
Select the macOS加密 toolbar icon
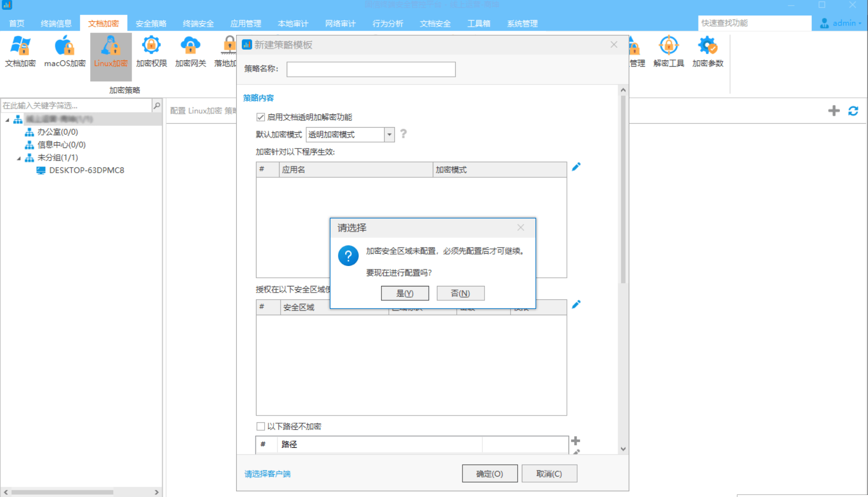coord(65,52)
